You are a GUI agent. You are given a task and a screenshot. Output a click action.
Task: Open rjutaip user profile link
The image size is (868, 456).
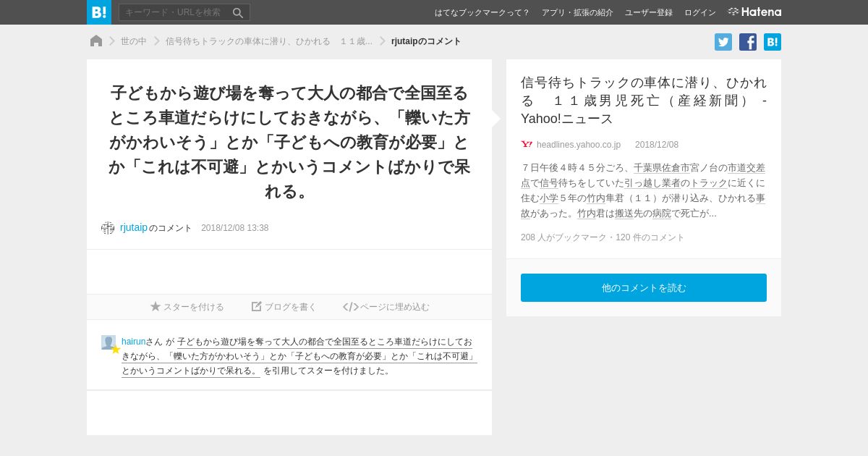(134, 227)
